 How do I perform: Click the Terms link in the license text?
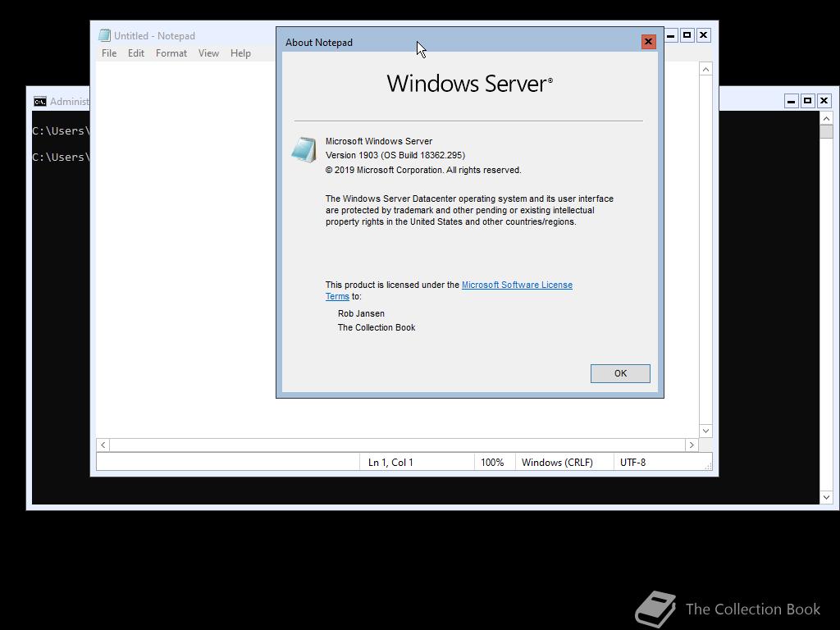(x=337, y=296)
